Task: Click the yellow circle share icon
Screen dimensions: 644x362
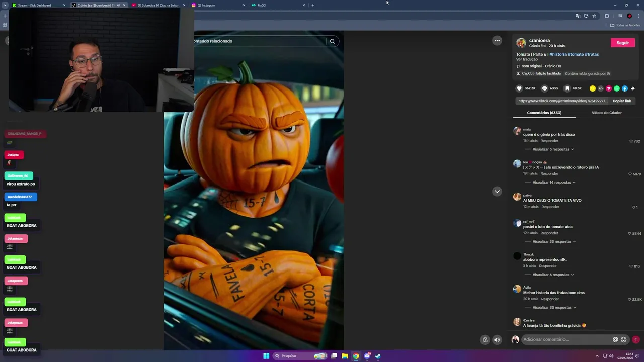Action: click(593, 88)
